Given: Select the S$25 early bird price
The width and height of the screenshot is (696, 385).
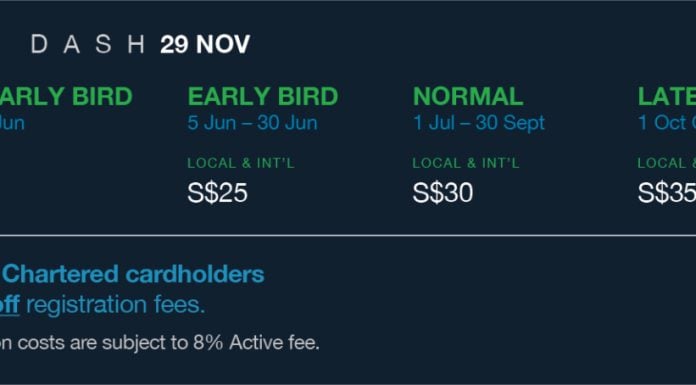Looking at the screenshot, I should 217,193.
